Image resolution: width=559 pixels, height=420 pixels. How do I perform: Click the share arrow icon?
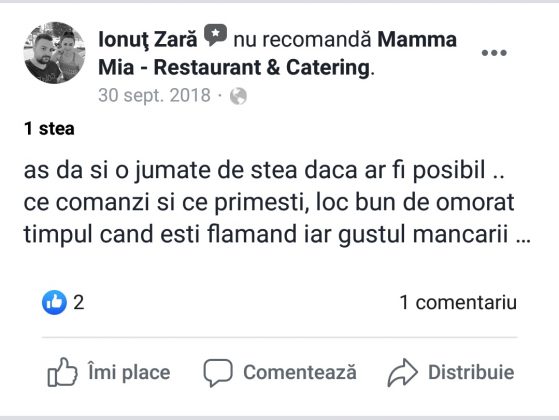pyautogui.click(x=402, y=373)
